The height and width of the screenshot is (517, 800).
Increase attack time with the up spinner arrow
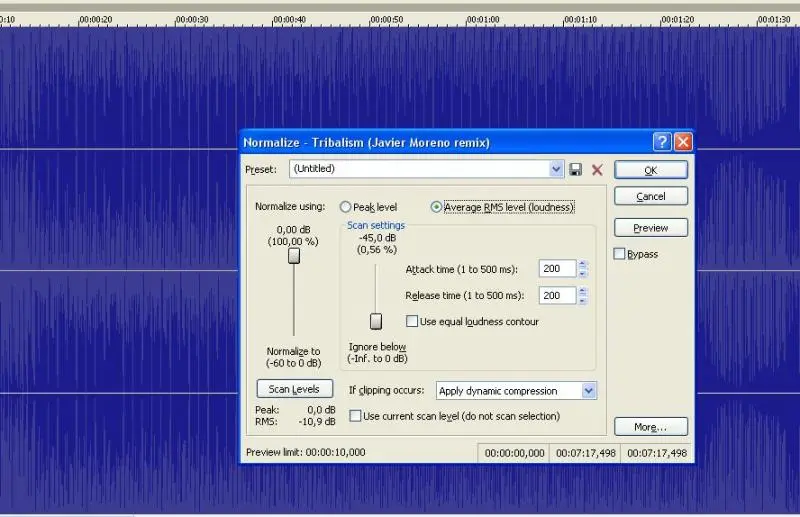tap(584, 264)
